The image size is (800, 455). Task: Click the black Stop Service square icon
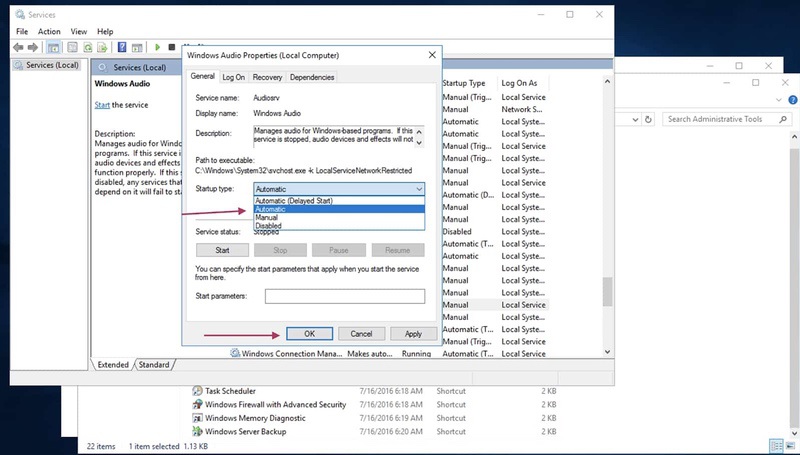pos(172,47)
